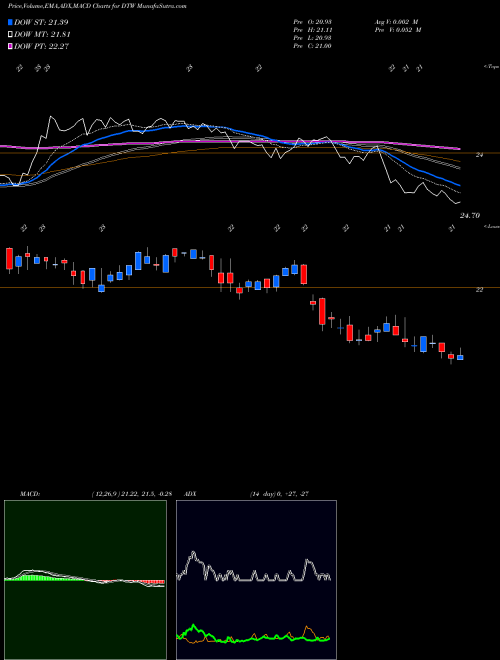Click the first red candlestick on the left
This screenshot has width=500, height=660.
tap(9, 258)
